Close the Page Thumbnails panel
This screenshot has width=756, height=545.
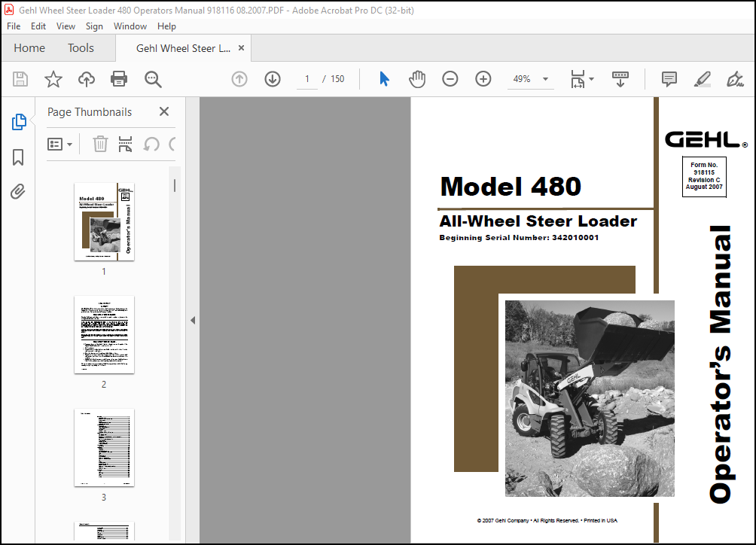click(x=164, y=112)
